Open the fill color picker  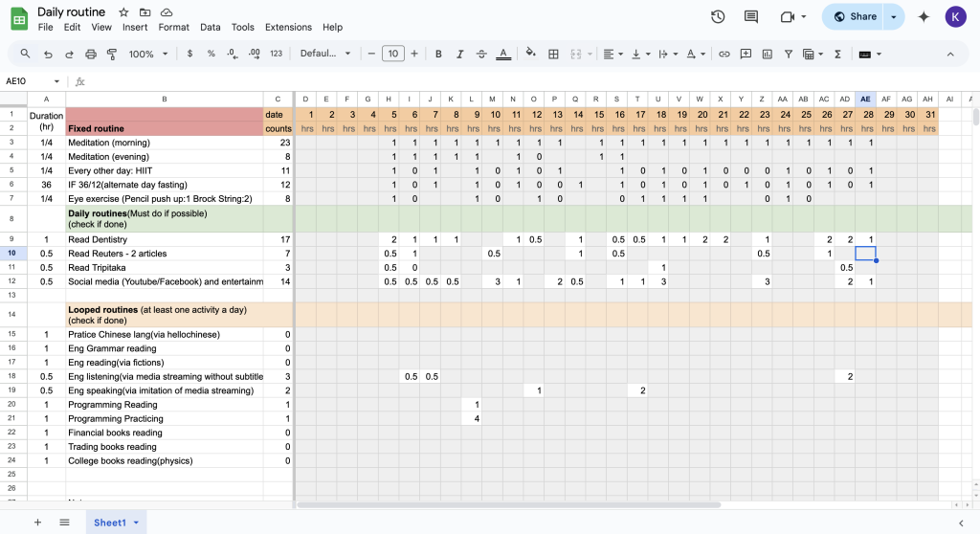coord(530,54)
